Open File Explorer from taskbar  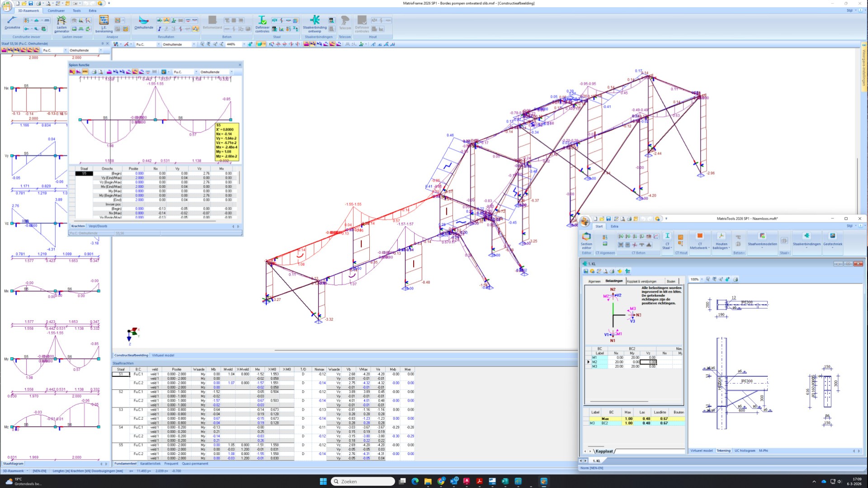(428, 481)
